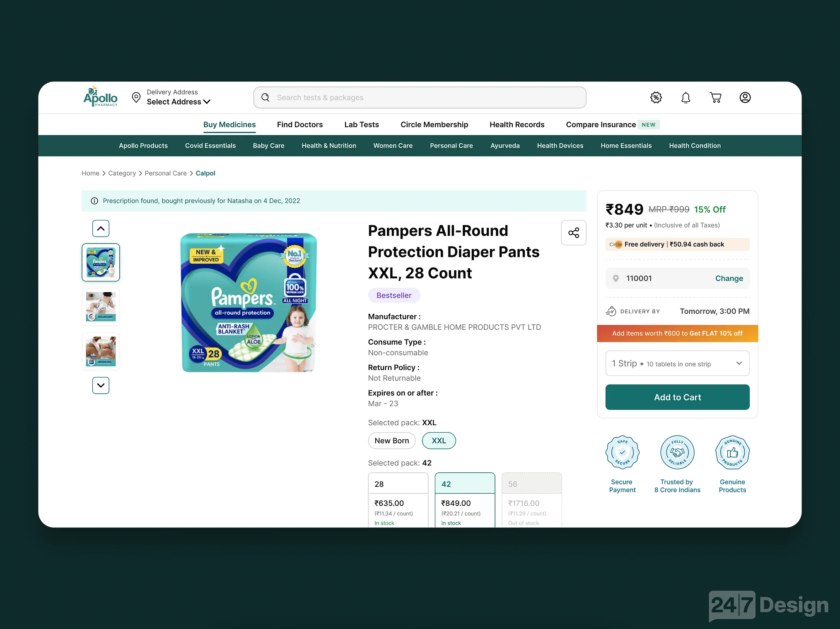Image resolution: width=840 pixels, height=629 pixels.
Task: Open the Find Doctors tab
Action: 300,125
